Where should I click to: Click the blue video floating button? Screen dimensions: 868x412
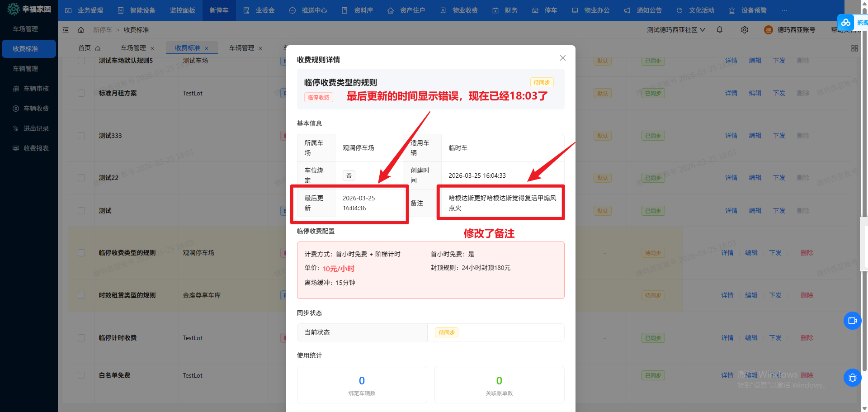pos(852,321)
